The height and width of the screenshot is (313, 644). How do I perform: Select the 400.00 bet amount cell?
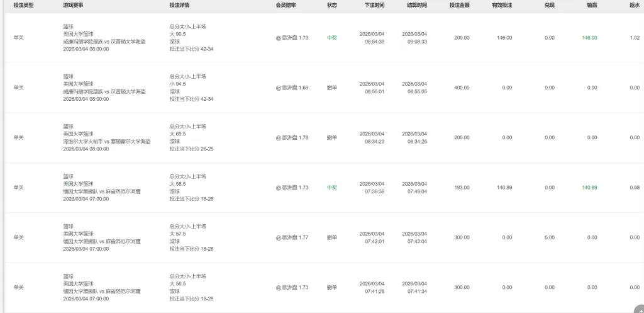click(x=462, y=88)
